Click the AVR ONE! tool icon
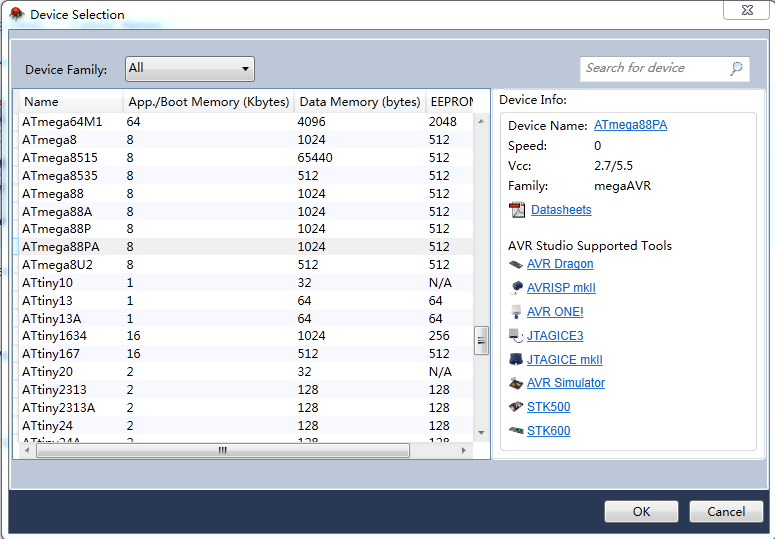 click(x=516, y=312)
